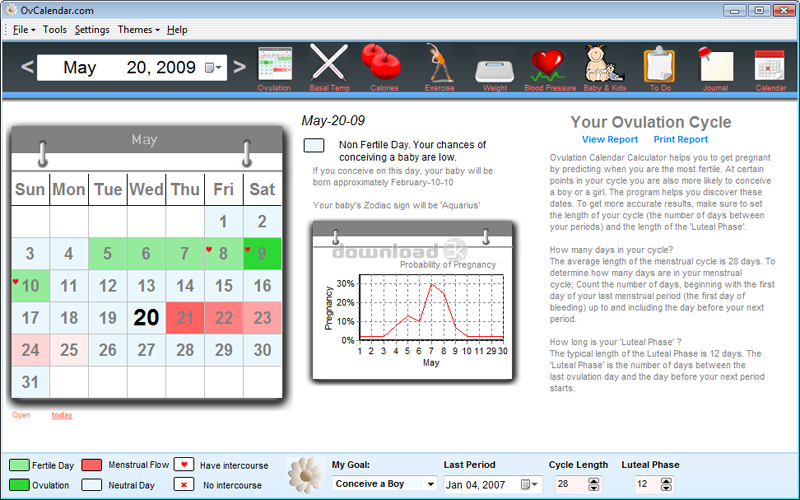This screenshot has width=800, height=500.
Task: Open the date picker dropdown in toolbar
Action: coord(213,67)
